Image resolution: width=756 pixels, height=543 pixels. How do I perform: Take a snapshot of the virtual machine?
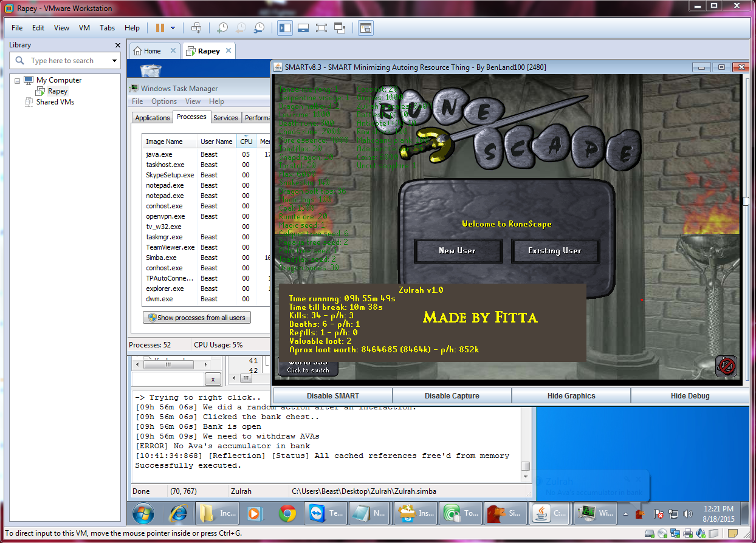pos(222,28)
